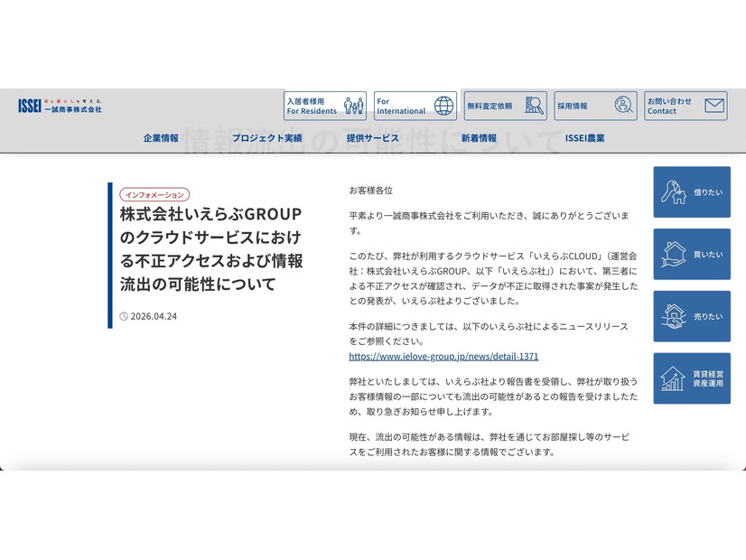This screenshot has width=746, height=560.
Task: Click the family icon in For Residents
Action: [353, 106]
